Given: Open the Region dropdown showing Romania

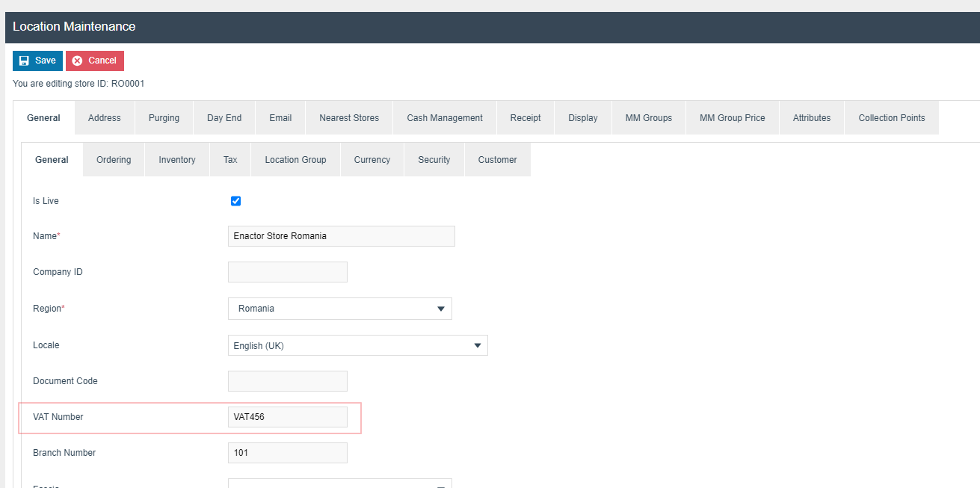Looking at the screenshot, I should pos(339,309).
